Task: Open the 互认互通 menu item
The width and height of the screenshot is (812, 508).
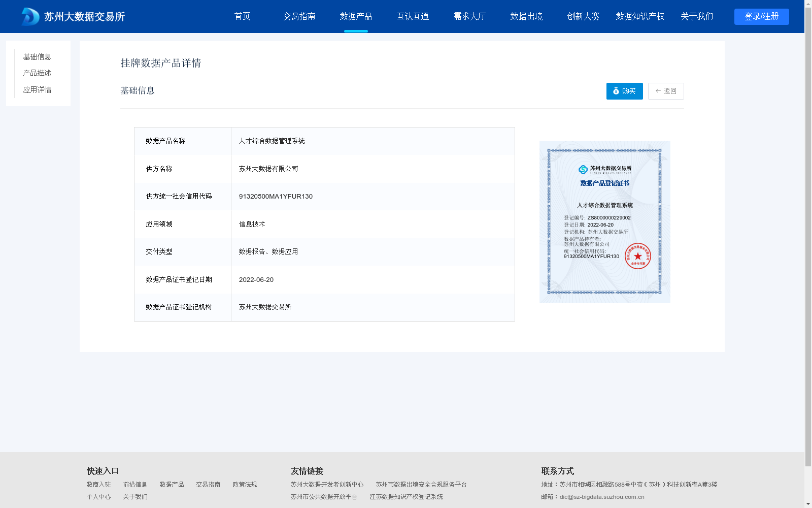Action: coord(413,16)
